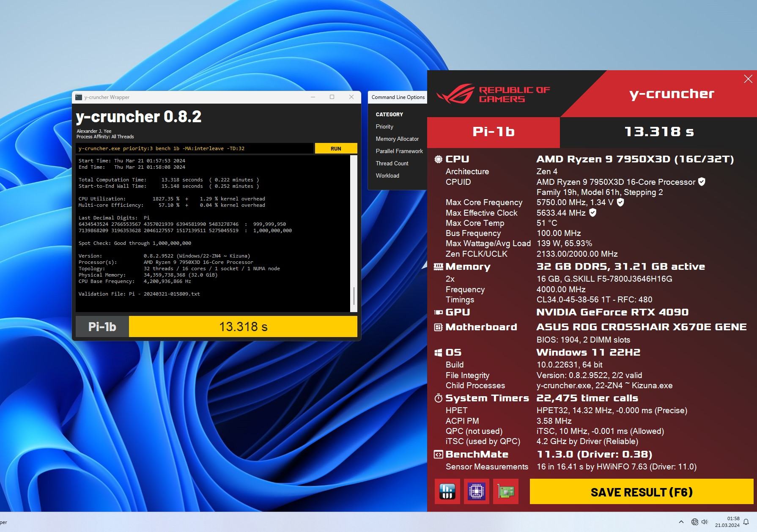Open the Memory Allocator option

tap(397, 139)
